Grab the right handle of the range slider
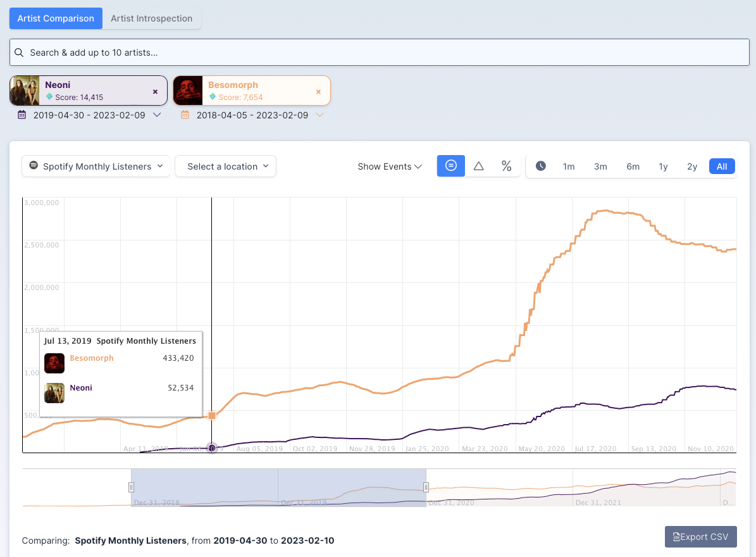Image resolution: width=756 pixels, height=557 pixels. [x=426, y=487]
